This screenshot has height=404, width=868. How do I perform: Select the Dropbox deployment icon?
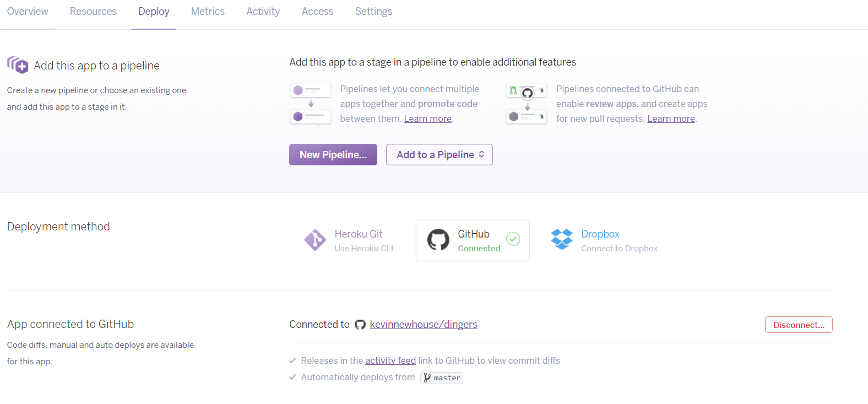(561, 240)
